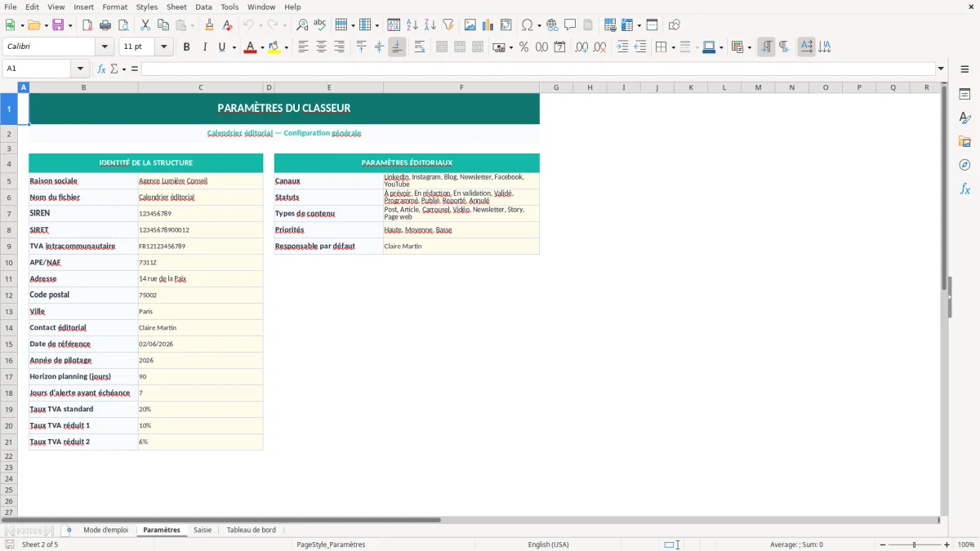This screenshot has height=551, width=980.
Task: Insert a comment
Action: [x=570, y=25]
